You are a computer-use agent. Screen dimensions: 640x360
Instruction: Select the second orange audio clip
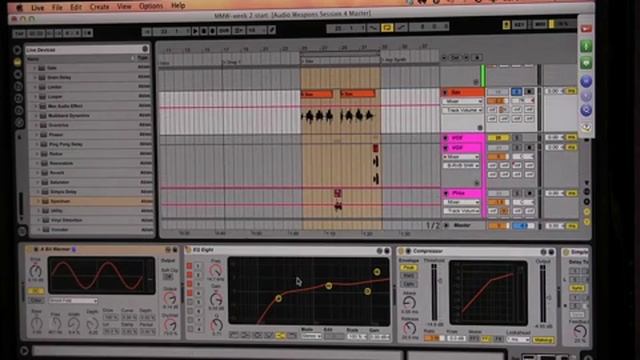(358, 93)
